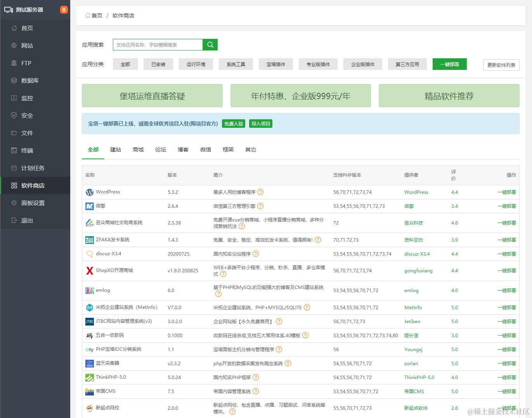Select the 宝塔插件 category button

[x=276, y=64]
